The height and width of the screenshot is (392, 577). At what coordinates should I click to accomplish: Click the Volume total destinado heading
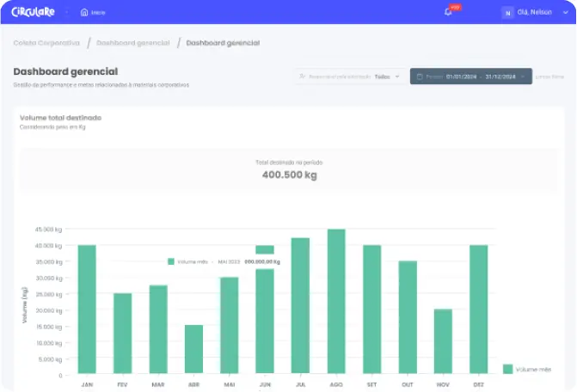(x=61, y=118)
